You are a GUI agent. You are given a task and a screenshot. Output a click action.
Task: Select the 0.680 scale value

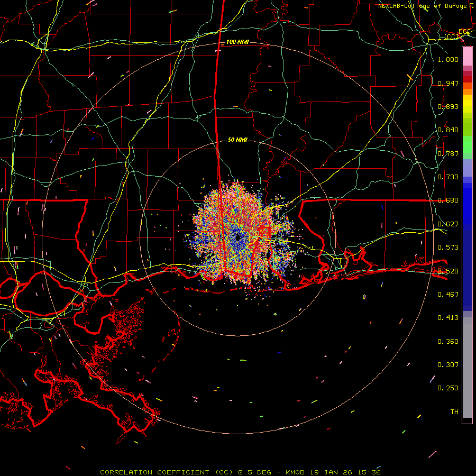[448, 200]
